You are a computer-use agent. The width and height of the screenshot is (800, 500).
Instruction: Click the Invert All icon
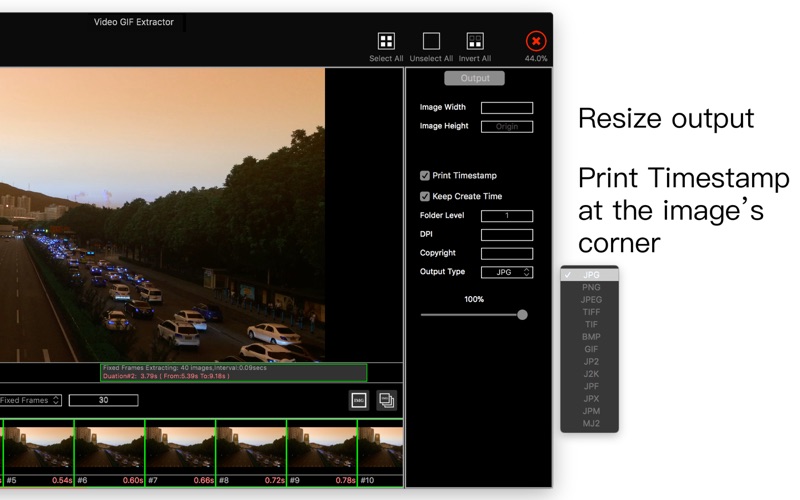[x=475, y=41]
